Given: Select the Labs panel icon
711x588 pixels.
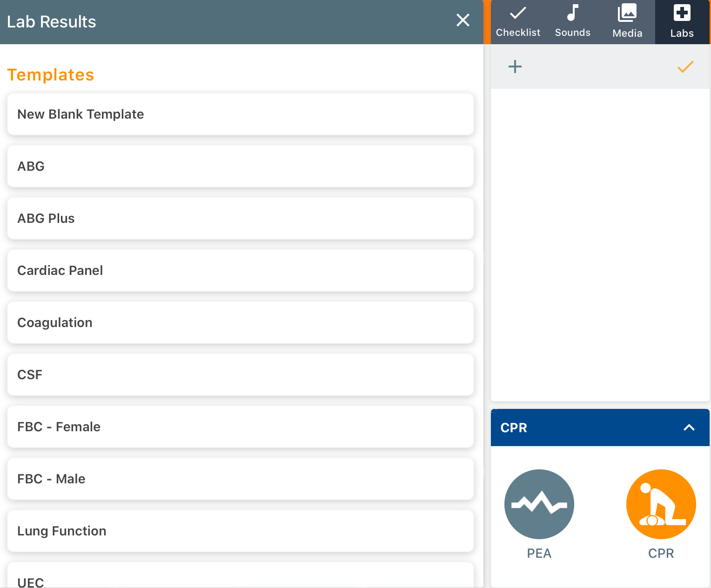Looking at the screenshot, I should coord(682,14).
